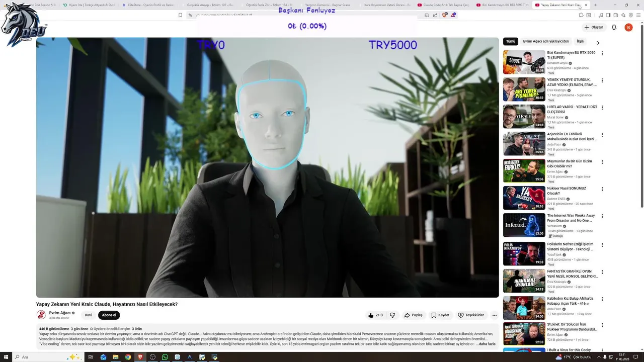This screenshot has width=644, height=362.
Task: Open Brave wallet icon in toolbar
Action: [615, 15]
